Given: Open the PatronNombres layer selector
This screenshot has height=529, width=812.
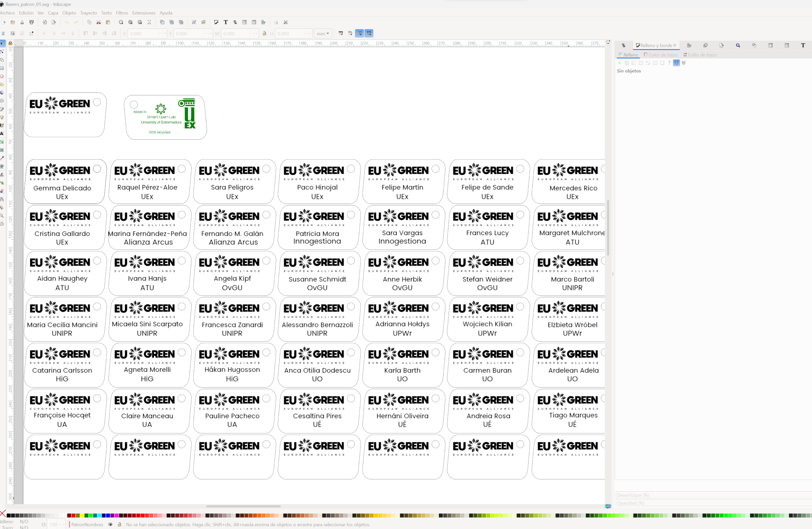Looking at the screenshot, I should click(87, 525).
